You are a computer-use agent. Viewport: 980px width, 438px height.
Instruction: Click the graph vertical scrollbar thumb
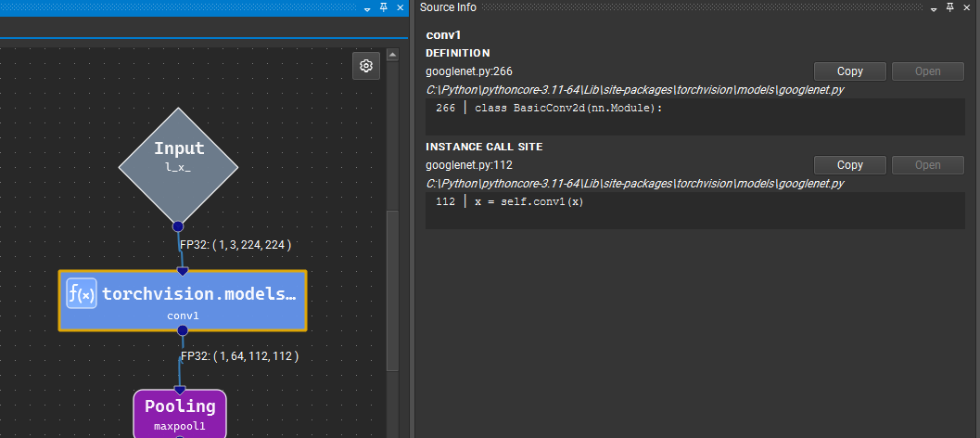coord(392,290)
